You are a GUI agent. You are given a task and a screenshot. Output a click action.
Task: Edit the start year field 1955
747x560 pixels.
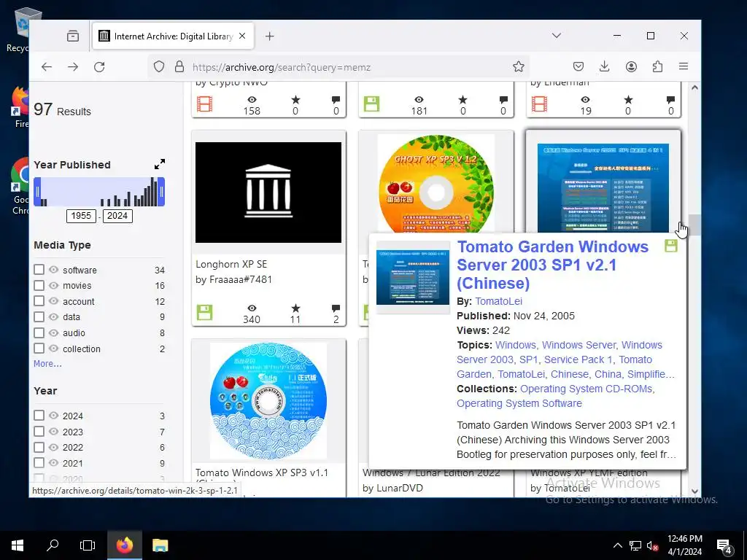[x=81, y=216]
